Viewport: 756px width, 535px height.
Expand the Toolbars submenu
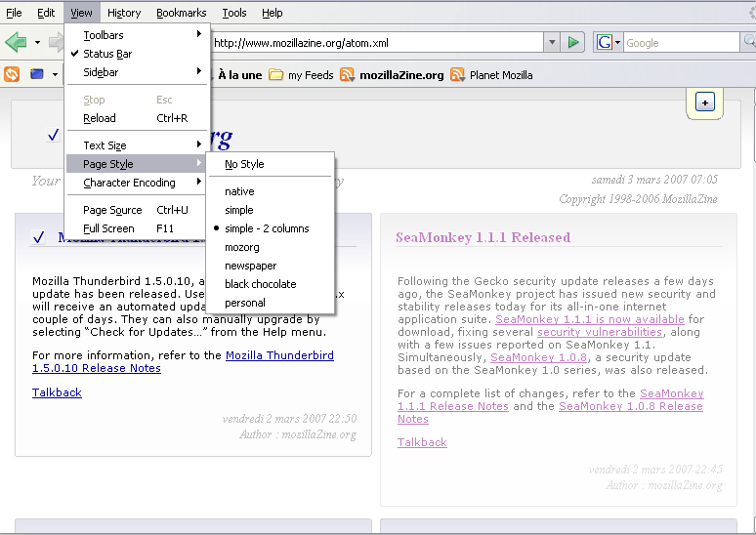point(138,35)
